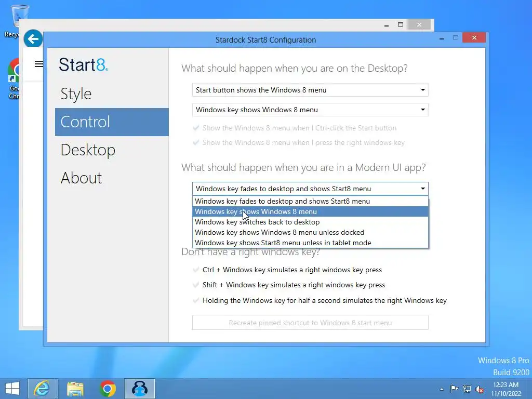Choose 'Windows key fades to desktop and shows Start8 menu' list option
Viewport: 532px width, 399px height.
pyautogui.click(x=311, y=201)
